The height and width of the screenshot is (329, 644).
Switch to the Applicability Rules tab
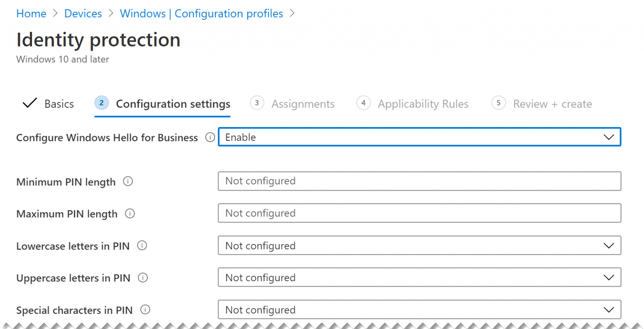pos(423,104)
